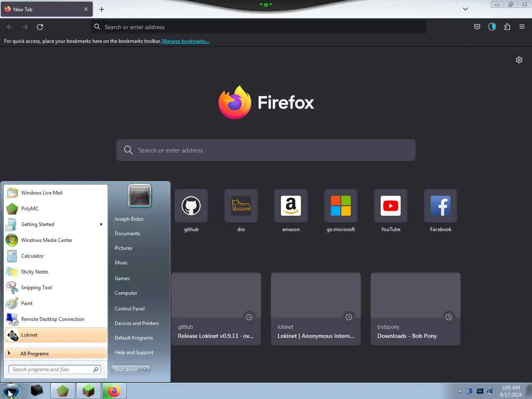Select the New Tab tab

tap(47, 9)
